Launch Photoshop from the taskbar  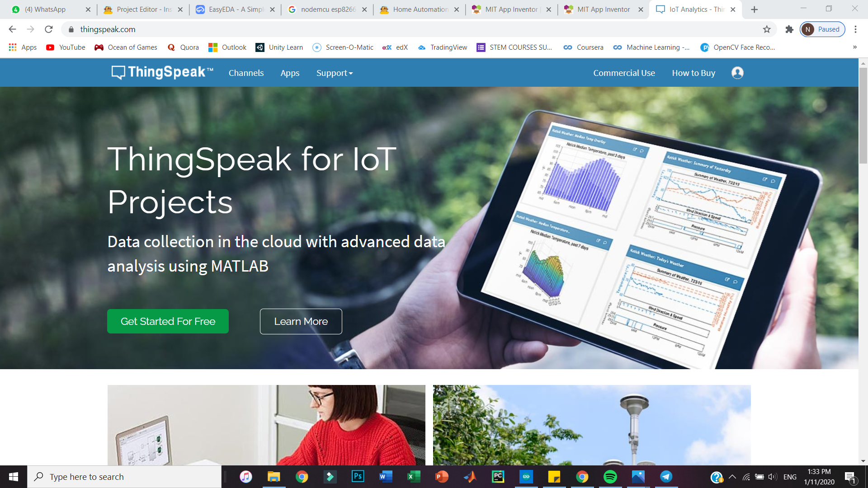pos(358,477)
